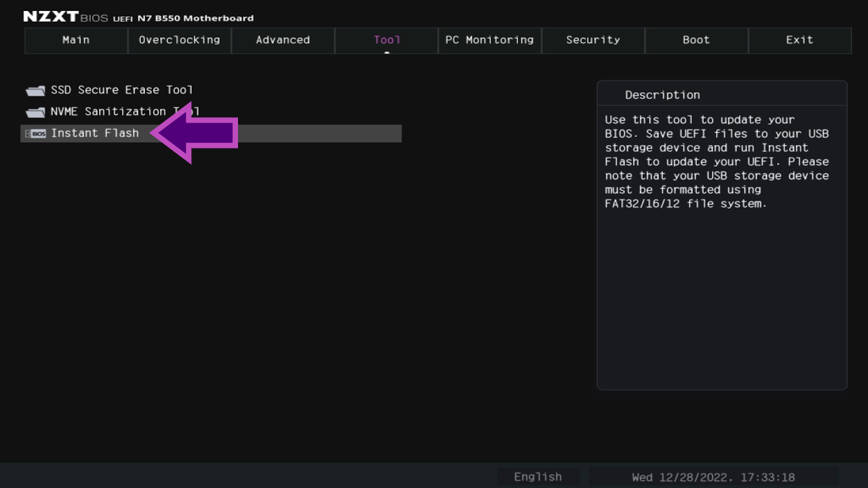Image resolution: width=868 pixels, height=488 pixels.
Task: Open the Overclocking tab
Action: pyautogui.click(x=179, y=40)
